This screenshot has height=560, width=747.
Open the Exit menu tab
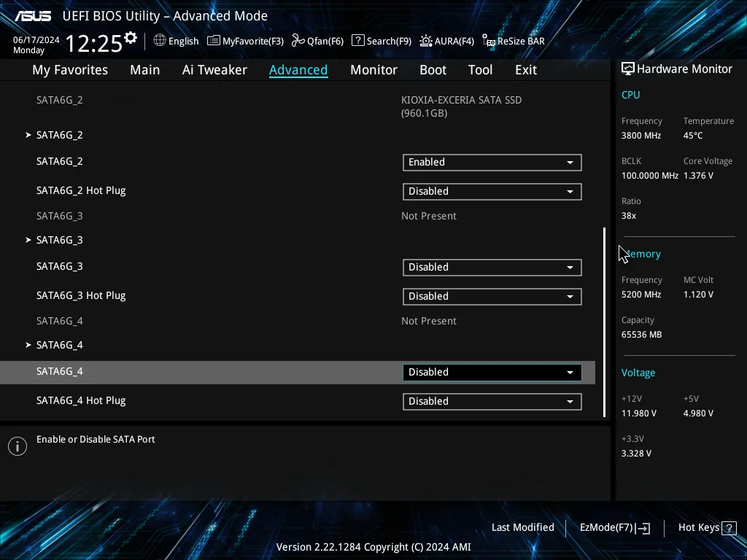coord(525,70)
